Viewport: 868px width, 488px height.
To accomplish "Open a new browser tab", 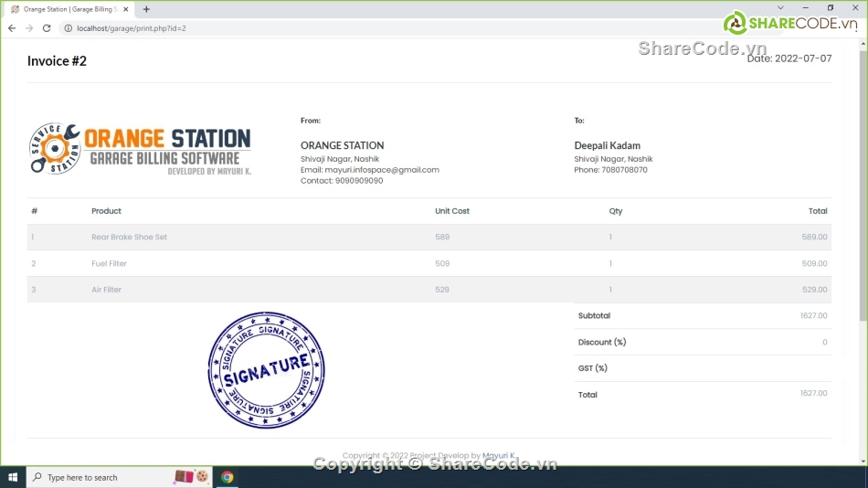I will pos(146,9).
